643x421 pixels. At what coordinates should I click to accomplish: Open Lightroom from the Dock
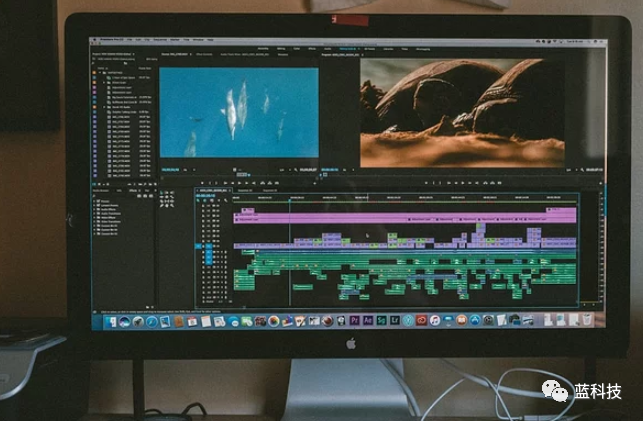394,320
